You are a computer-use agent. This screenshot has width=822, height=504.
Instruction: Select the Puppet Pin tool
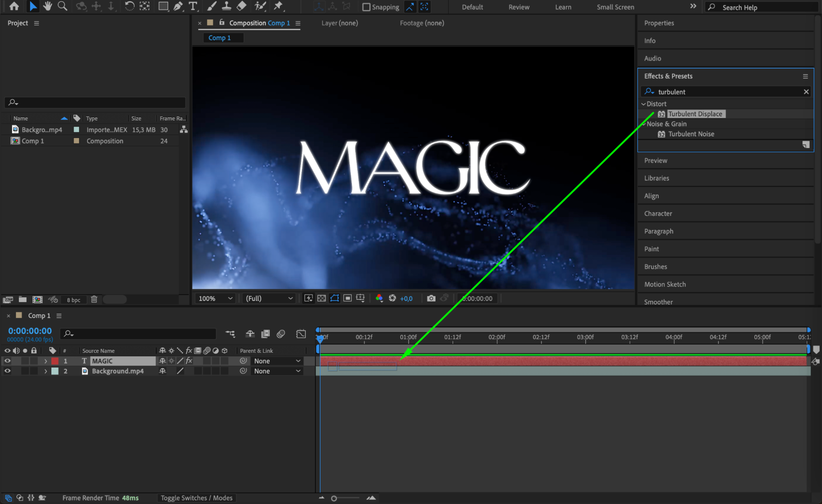[x=278, y=6]
